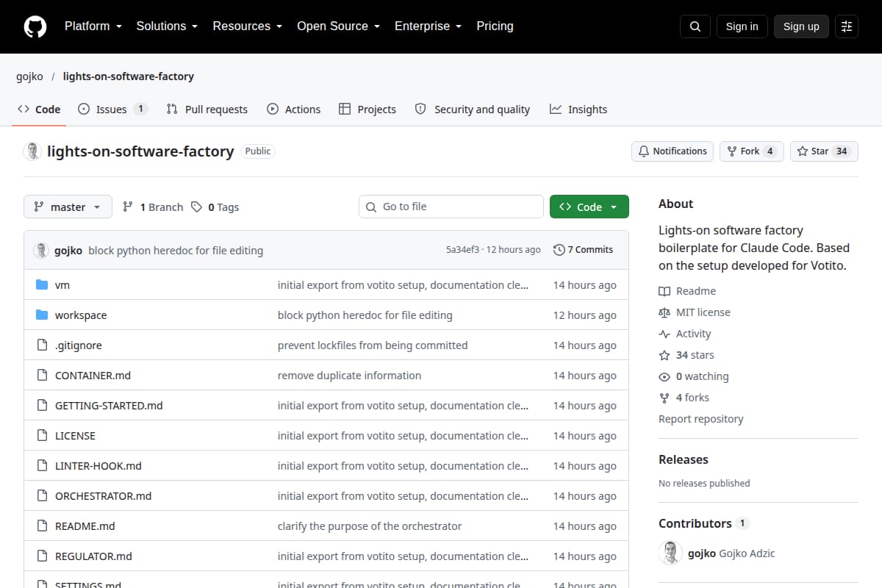This screenshot has height=588, width=882.
Task: Click MIT license scale icon
Action: click(x=664, y=312)
